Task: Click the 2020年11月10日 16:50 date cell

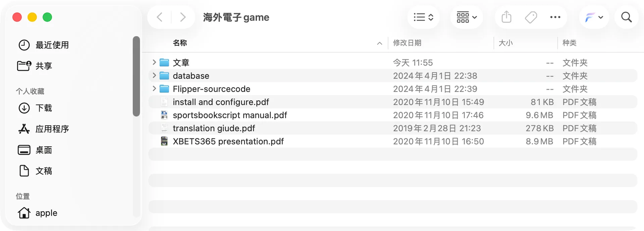Action: pos(438,141)
